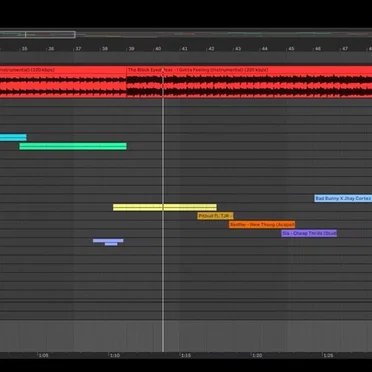The width and height of the screenshot is (372, 372).
Task: Click the 1:05 mark on time ruler
Action: click(43, 355)
